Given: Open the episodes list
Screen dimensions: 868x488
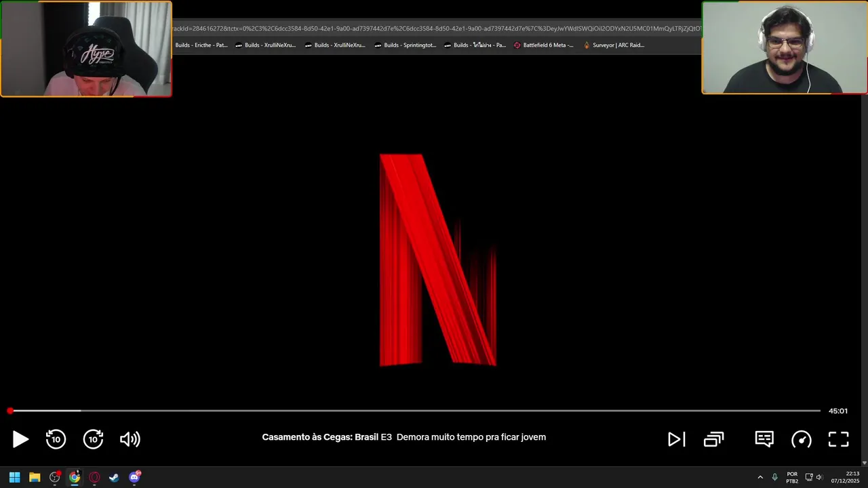Looking at the screenshot, I should pyautogui.click(x=713, y=439).
